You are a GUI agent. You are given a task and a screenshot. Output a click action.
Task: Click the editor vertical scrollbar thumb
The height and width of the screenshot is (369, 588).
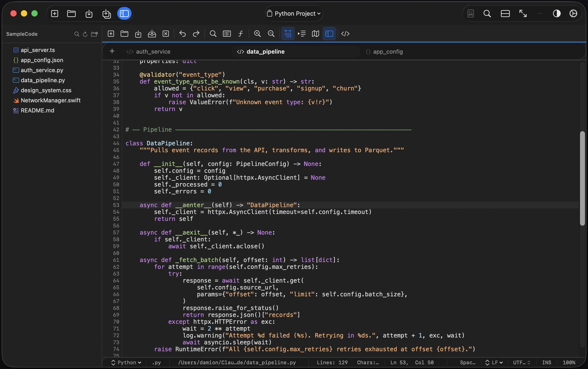(x=582, y=178)
